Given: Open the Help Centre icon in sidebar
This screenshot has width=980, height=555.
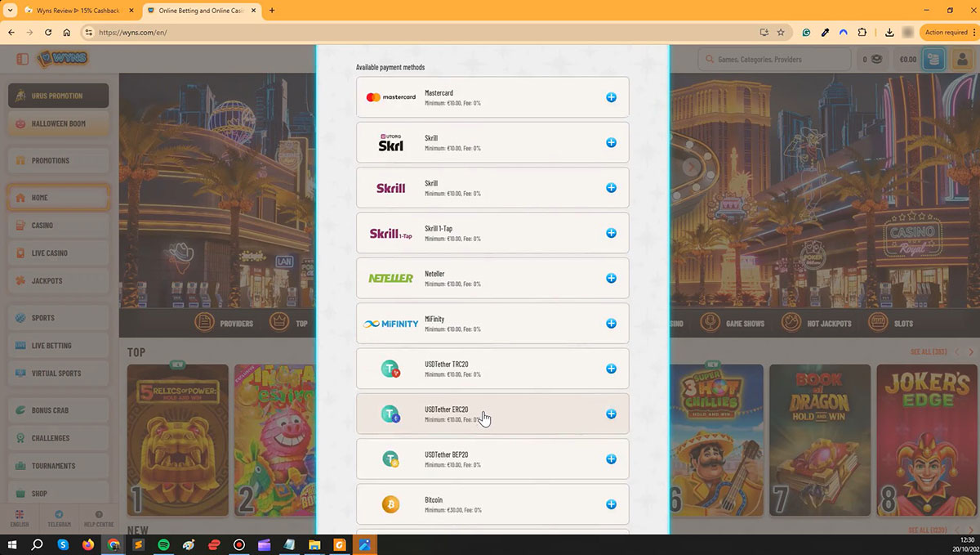Looking at the screenshot, I should (99, 519).
